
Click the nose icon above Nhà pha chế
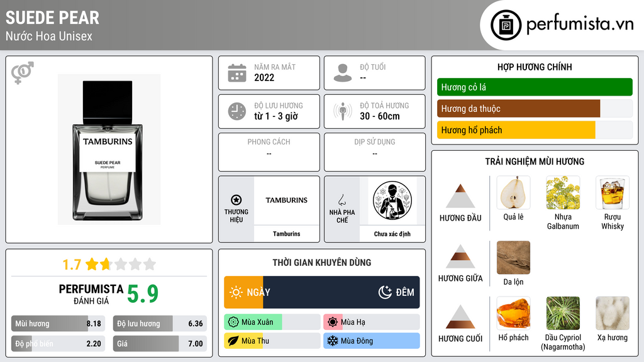pos(341,200)
